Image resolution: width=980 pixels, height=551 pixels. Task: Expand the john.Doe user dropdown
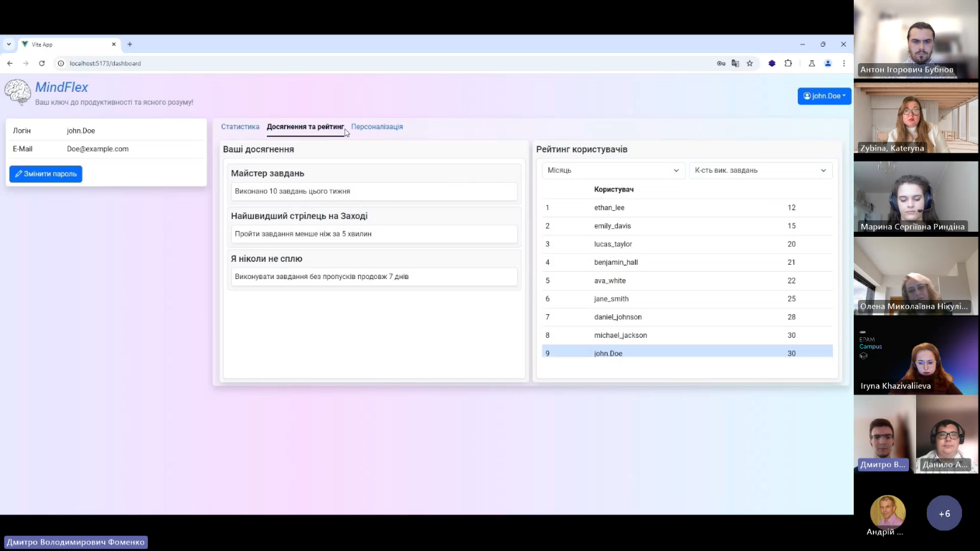[824, 96]
